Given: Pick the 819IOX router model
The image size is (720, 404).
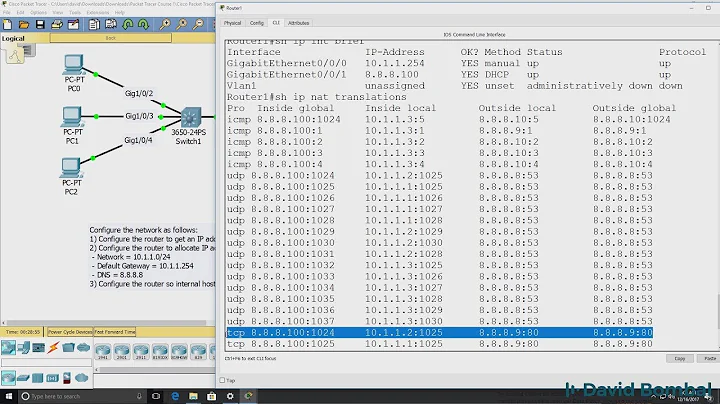Looking at the screenshot, I should click(160, 352).
